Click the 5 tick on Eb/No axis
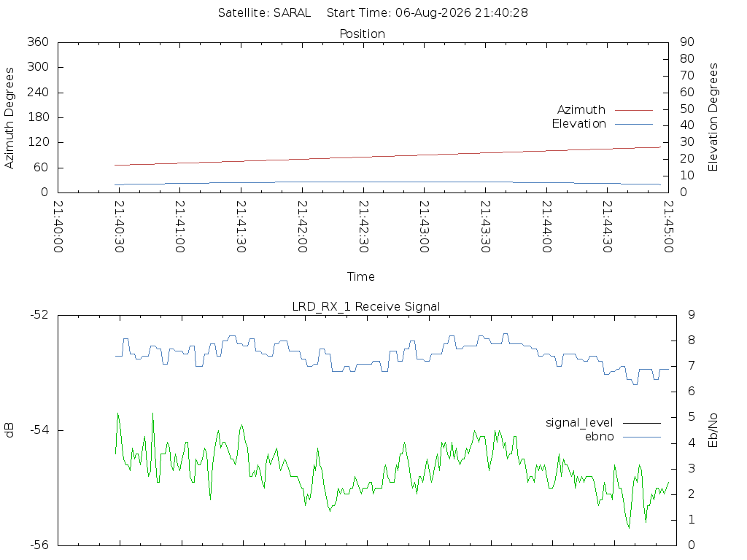747x560 pixels. [692, 417]
